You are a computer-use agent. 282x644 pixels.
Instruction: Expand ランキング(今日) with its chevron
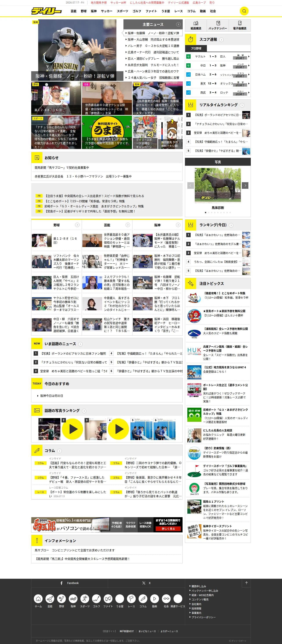click(x=231, y=225)
